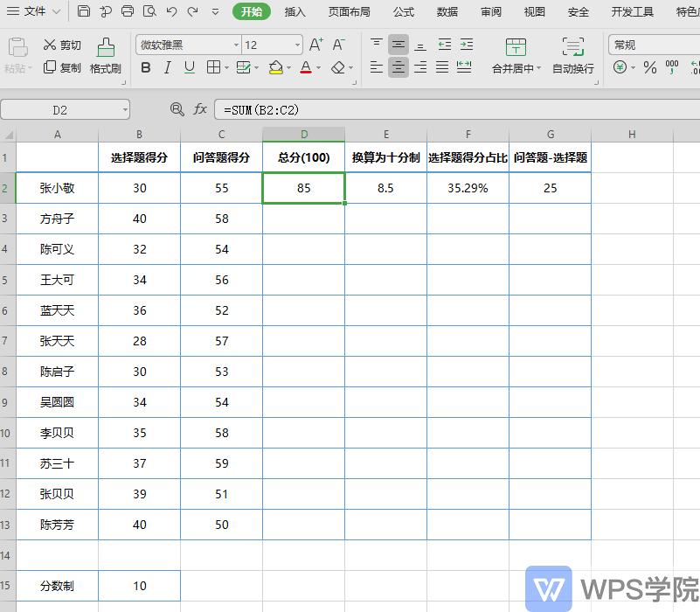Open the font size dropdown

click(x=299, y=45)
